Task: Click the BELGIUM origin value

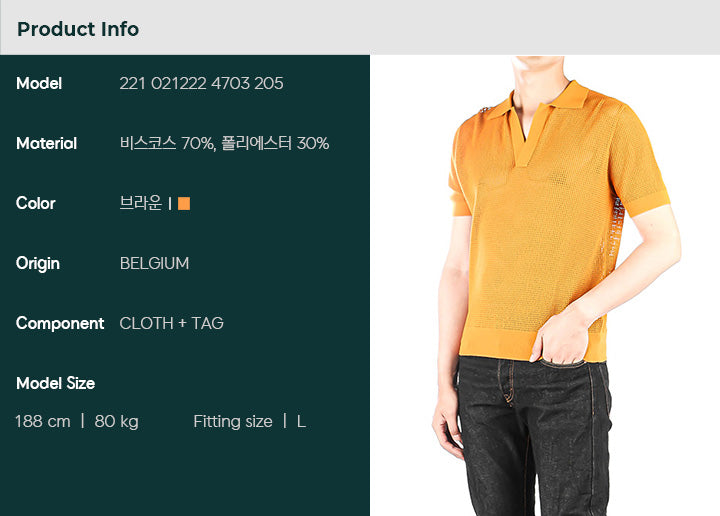Action: (154, 264)
